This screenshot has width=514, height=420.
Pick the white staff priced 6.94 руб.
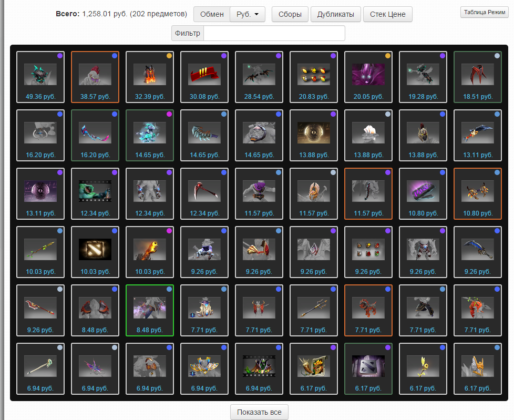tap(40, 369)
